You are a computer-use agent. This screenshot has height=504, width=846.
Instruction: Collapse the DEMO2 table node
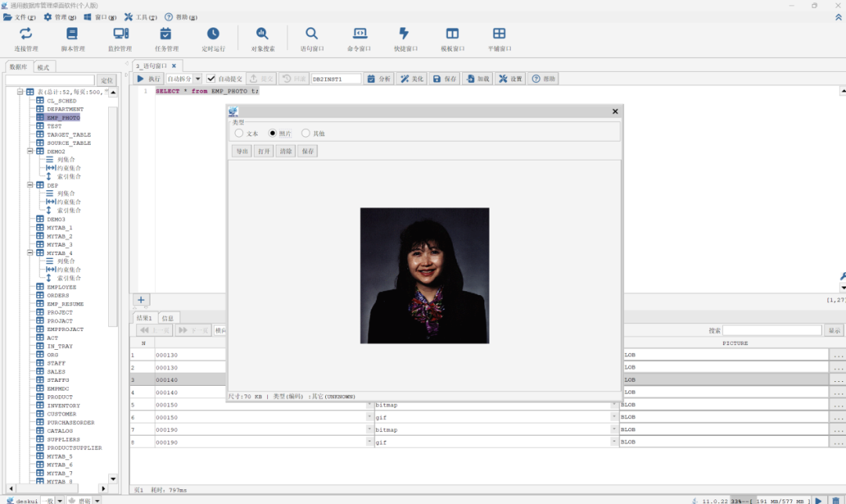31,151
